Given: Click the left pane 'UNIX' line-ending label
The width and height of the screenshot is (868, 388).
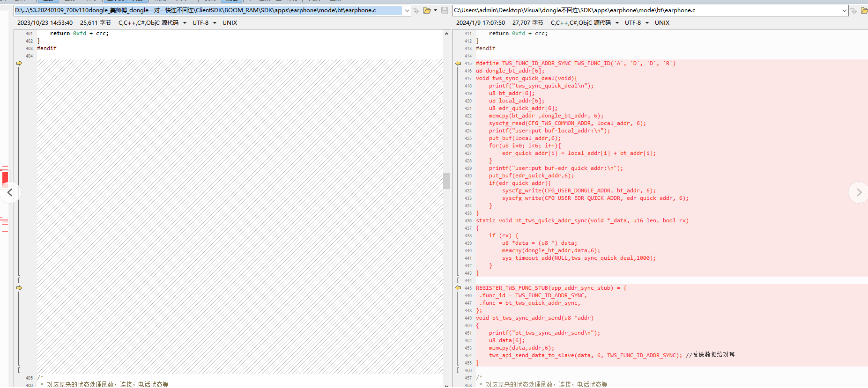Looking at the screenshot, I should pos(230,22).
